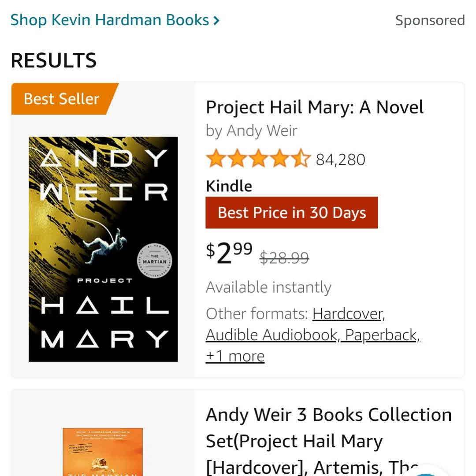476x476 pixels.
Task: Click the Sponsored label
Action: click(x=430, y=20)
